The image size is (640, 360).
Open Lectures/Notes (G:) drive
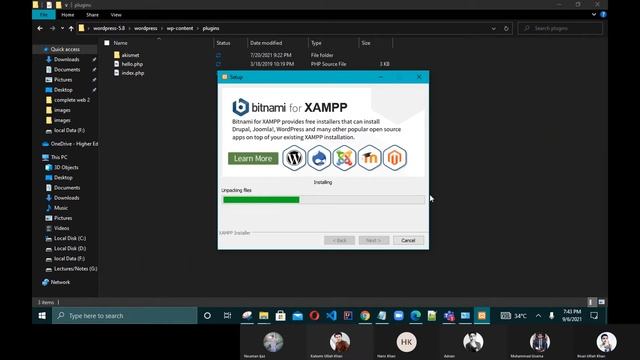tap(76, 269)
